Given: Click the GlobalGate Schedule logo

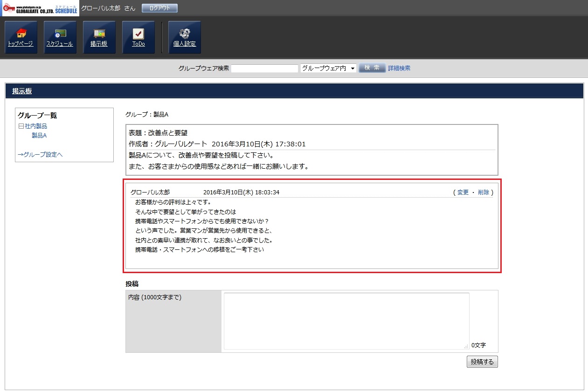Looking at the screenshot, I should [x=41, y=8].
